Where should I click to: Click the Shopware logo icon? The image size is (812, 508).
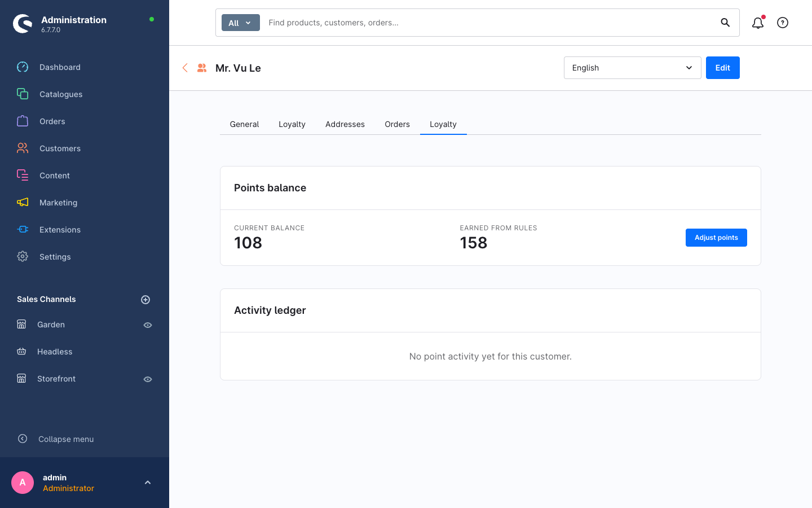23,24
